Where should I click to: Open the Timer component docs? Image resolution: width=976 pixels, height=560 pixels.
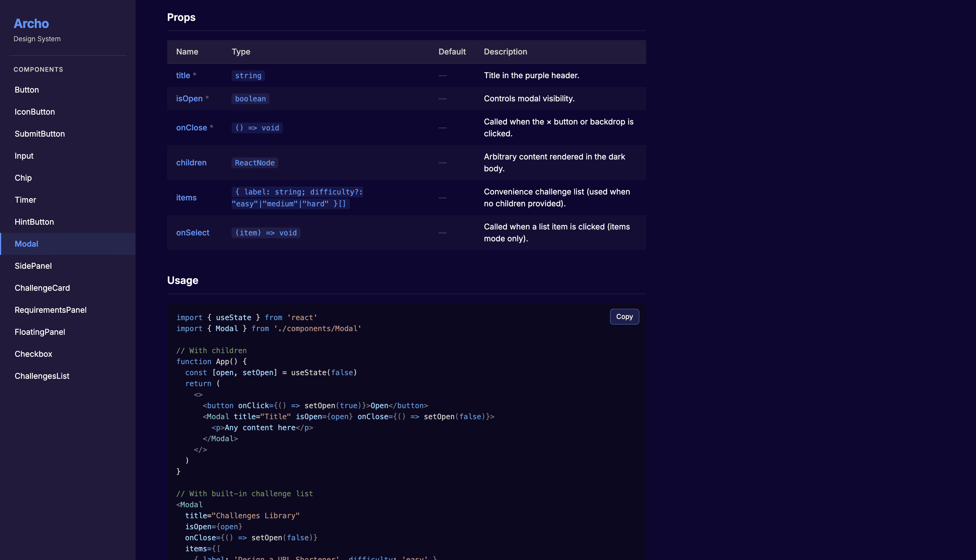pos(25,200)
